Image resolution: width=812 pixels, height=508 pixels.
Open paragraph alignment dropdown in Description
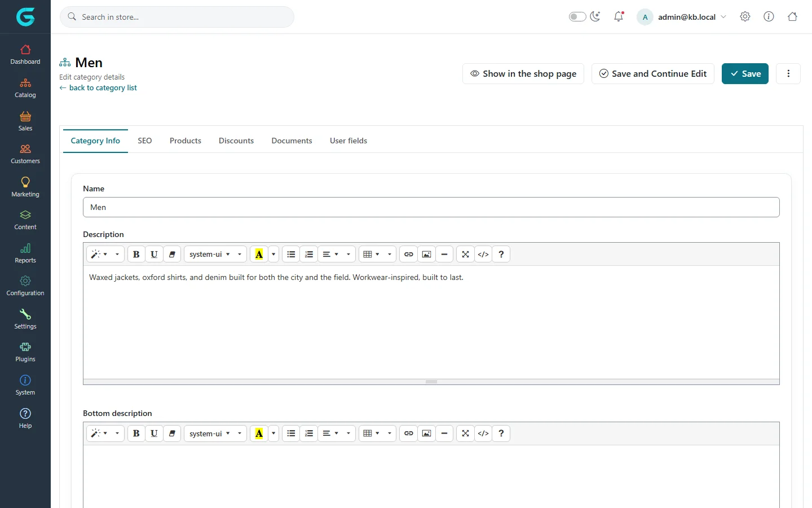click(x=337, y=254)
